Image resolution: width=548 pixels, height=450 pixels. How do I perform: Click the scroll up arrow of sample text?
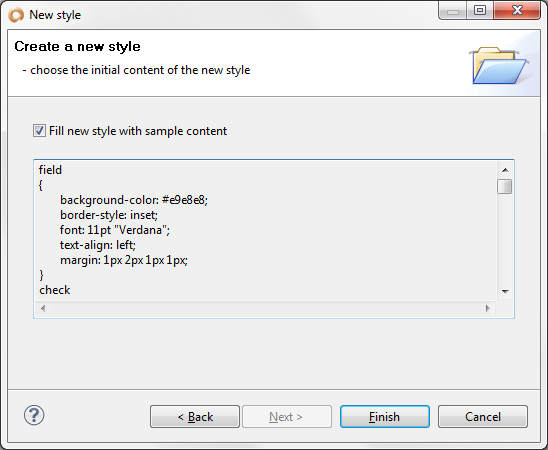505,170
